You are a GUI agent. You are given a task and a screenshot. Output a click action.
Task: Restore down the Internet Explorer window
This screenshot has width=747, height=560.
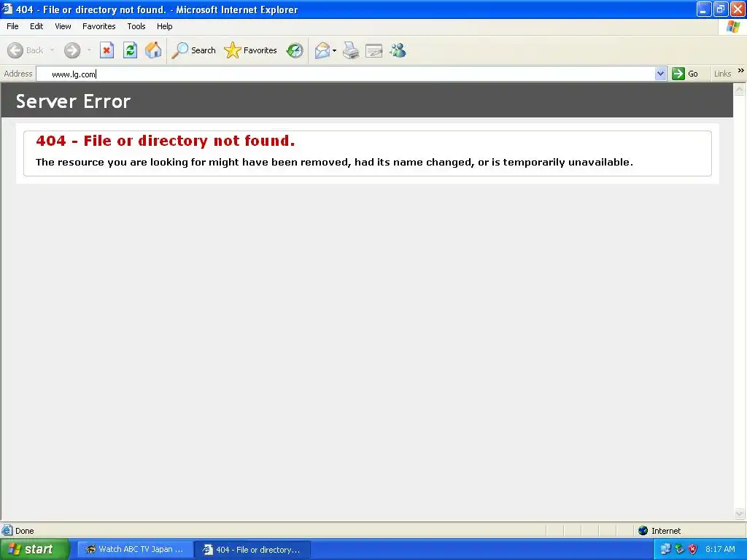tap(721, 9)
